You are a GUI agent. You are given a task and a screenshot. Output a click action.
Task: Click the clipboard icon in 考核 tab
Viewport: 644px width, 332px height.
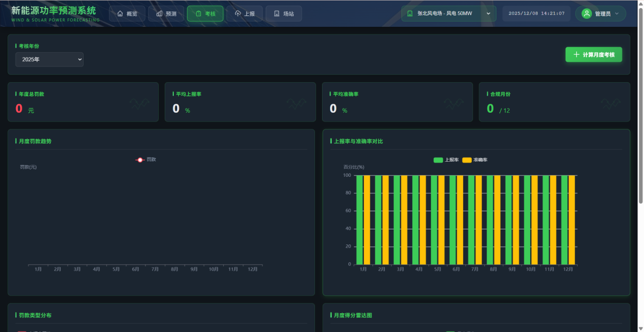[198, 13]
